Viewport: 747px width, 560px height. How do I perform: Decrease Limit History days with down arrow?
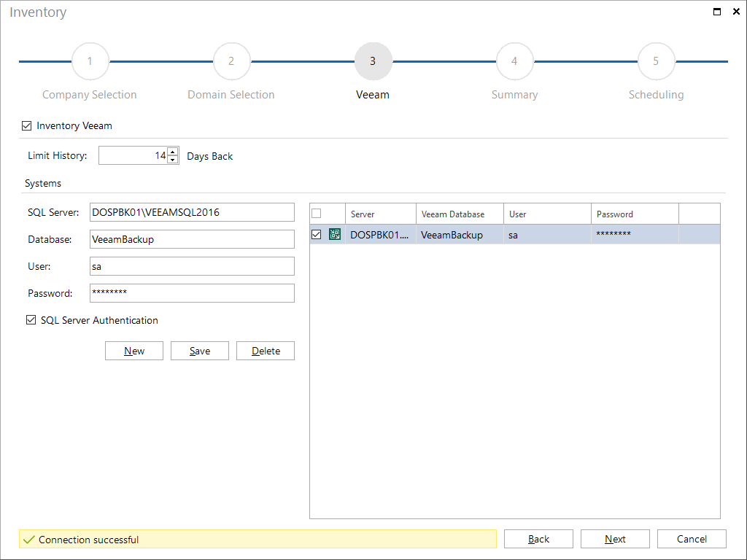coord(173,160)
